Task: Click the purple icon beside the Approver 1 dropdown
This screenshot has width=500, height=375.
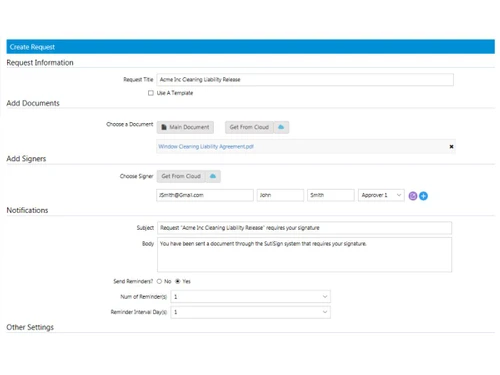Action: coord(413,196)
